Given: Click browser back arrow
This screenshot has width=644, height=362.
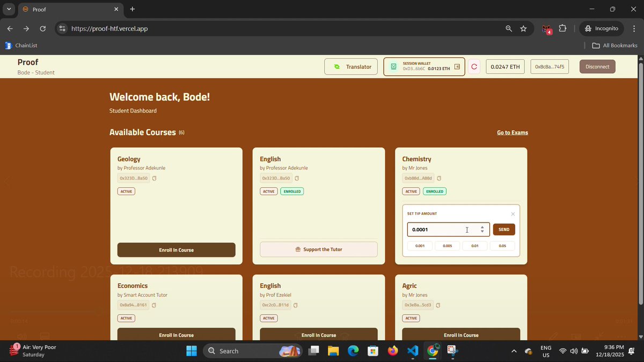Looking at the screenshot, I should tap(10, 28).
